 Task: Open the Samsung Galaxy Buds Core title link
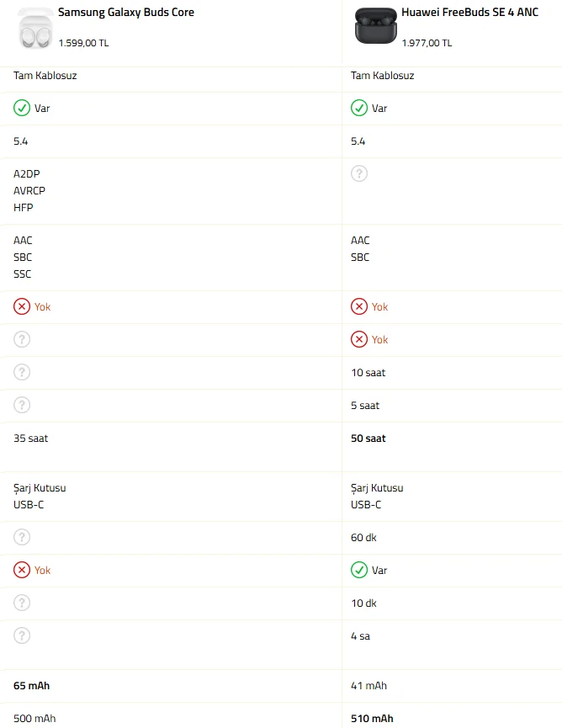click(126, 13)
